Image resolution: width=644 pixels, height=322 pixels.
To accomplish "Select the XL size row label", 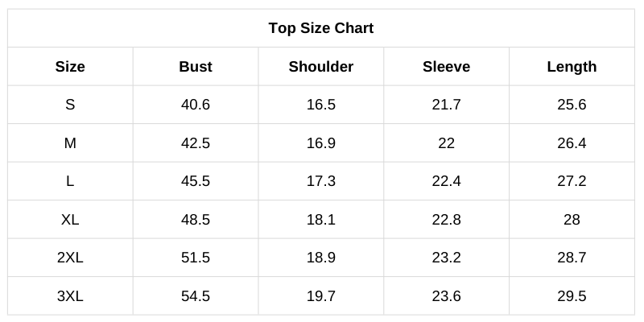I will (70, 220).
